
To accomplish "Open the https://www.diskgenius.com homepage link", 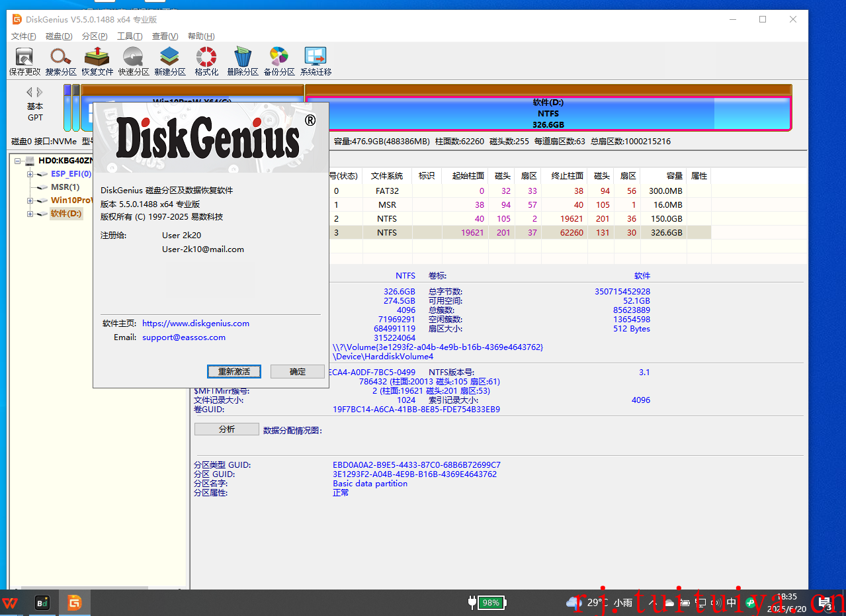I will [x=196, y=324].
